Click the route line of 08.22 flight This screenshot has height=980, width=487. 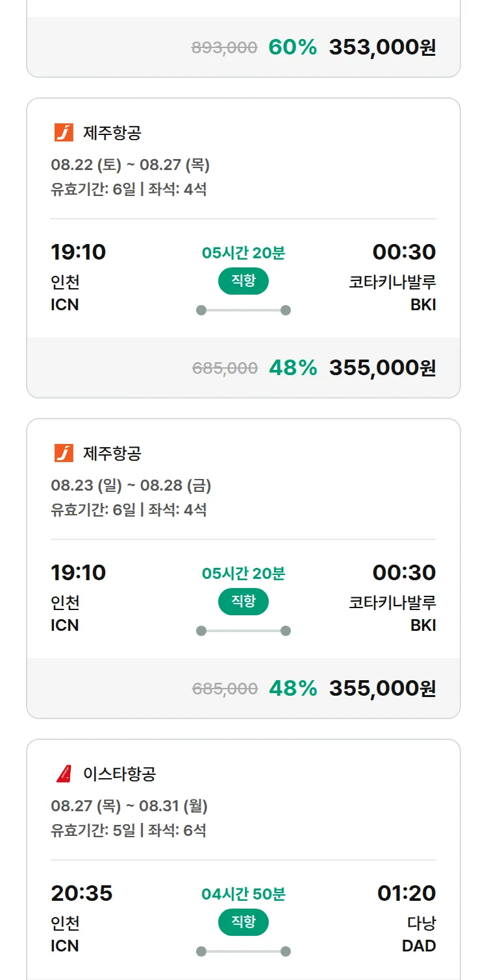click(243, 310)
